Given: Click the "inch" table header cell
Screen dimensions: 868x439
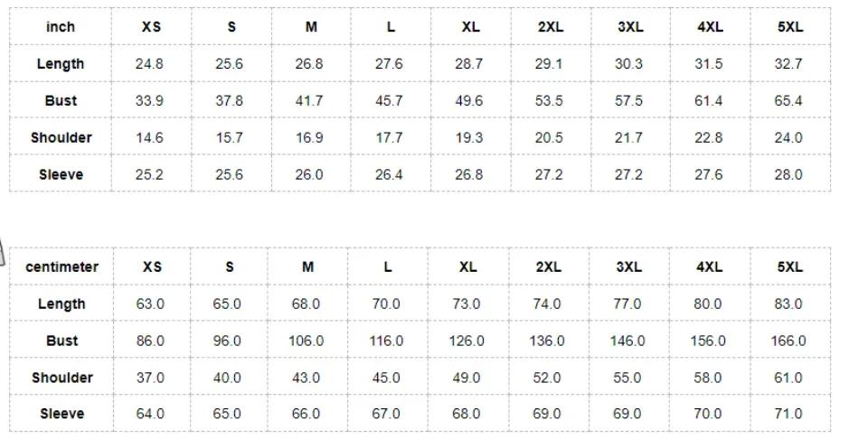Looking at the screenshot, I should [x=61, y=27].
